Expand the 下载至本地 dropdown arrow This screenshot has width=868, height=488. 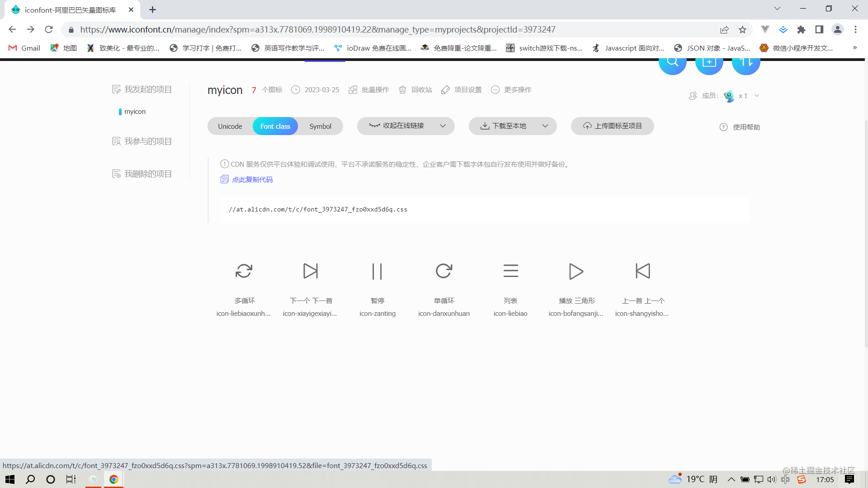pyautogui.click(x=545, y=126)
